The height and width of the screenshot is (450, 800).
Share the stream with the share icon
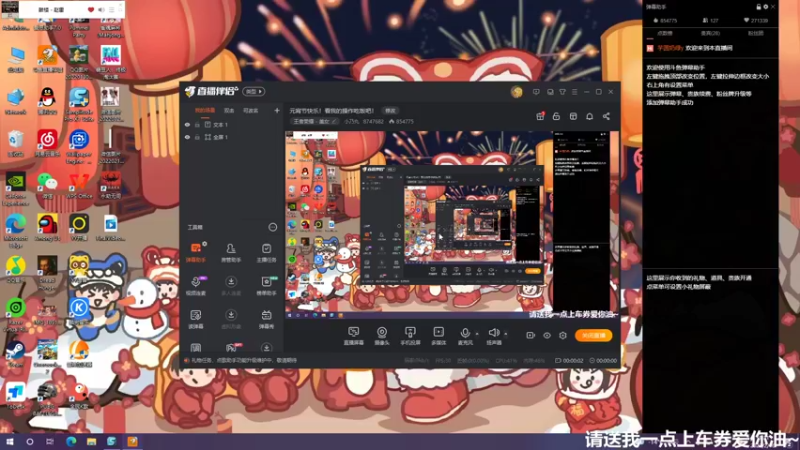[x=606, y=116]
